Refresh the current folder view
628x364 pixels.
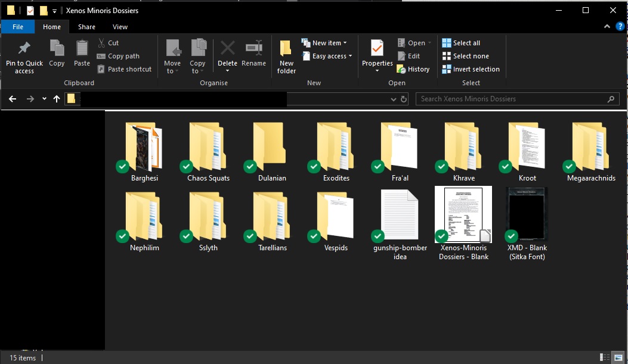coord(404,99)
